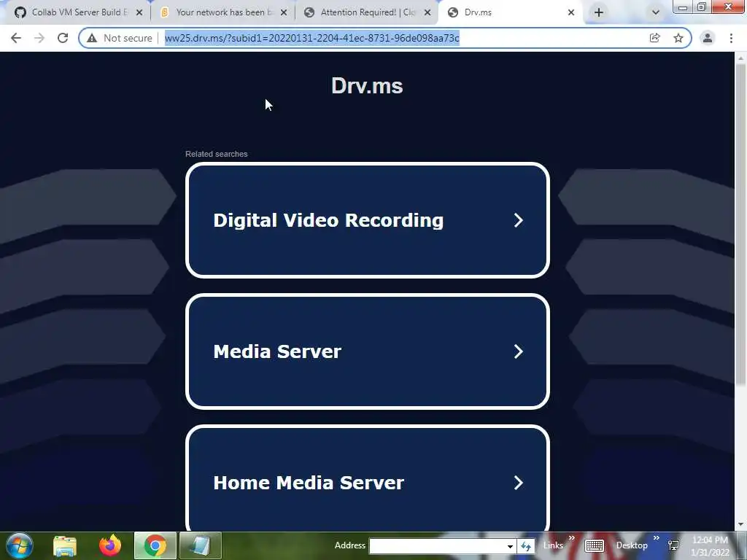
Task: Open Chrome's three-dot menu
Action: point(731,38)
